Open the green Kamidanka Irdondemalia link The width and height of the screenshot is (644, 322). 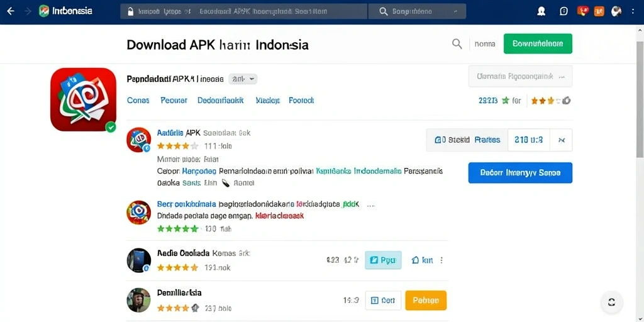358,171
